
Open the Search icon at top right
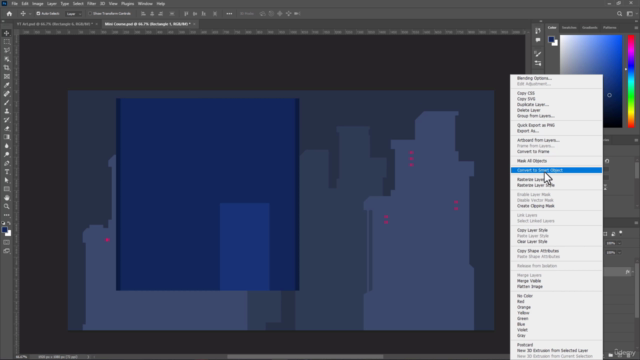point(619,13)
